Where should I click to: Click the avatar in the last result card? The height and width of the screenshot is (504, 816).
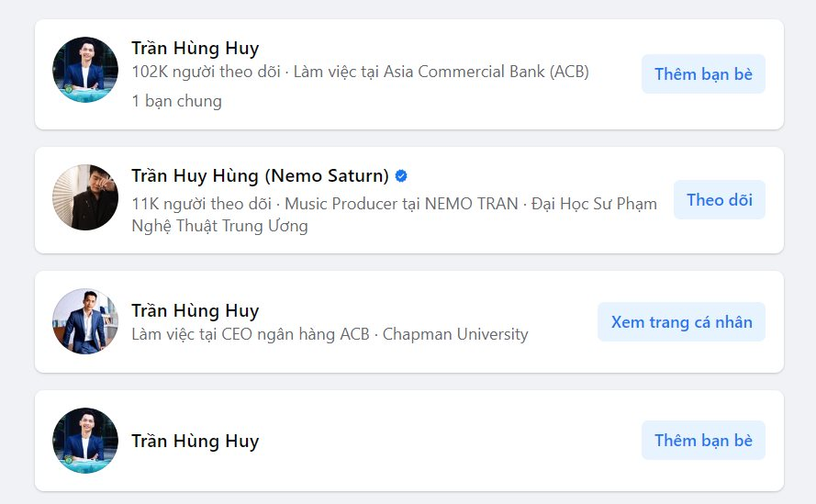[x=85, y=441]
